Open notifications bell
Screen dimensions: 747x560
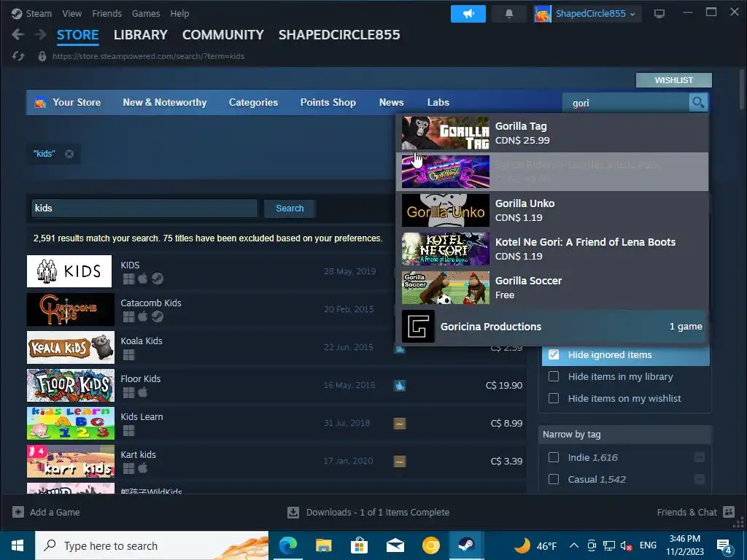point(508,14)
